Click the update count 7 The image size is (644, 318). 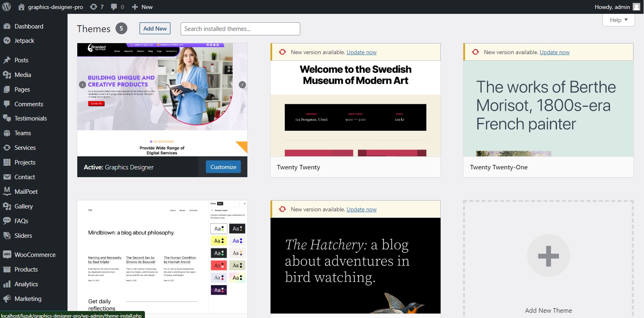(102, 7)
